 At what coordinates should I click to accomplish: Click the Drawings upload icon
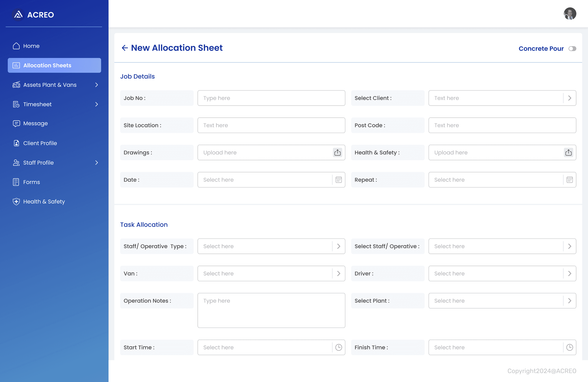337,153
